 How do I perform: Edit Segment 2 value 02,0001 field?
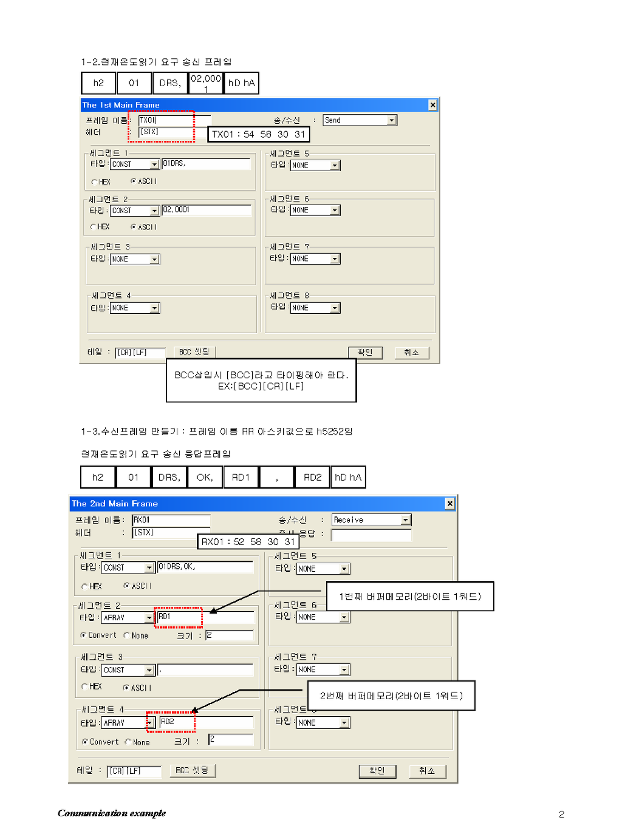tap(206, 210)
